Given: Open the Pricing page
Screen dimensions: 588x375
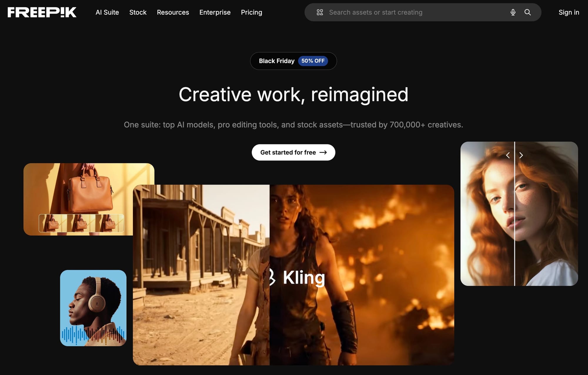Looking at the screenshot, I should click(251, 12).
